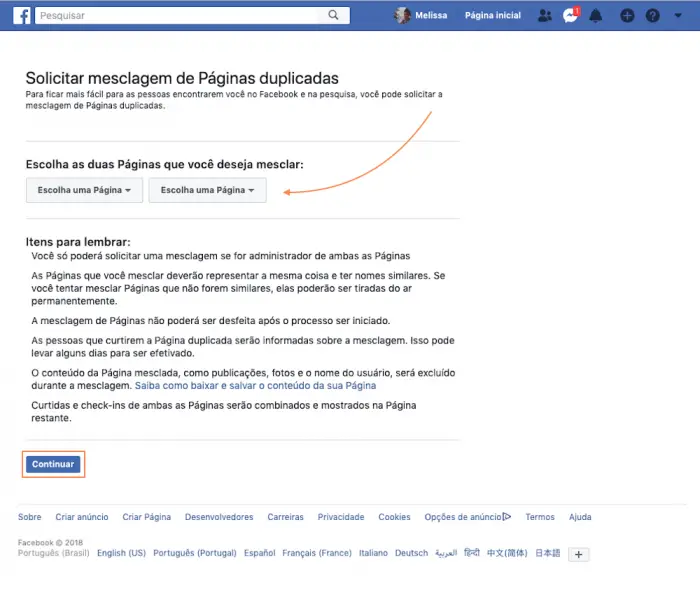Open Criar anúncio footer link
Image resolution: width=700 pixels, height=599 pixels.
coord(82,517)
